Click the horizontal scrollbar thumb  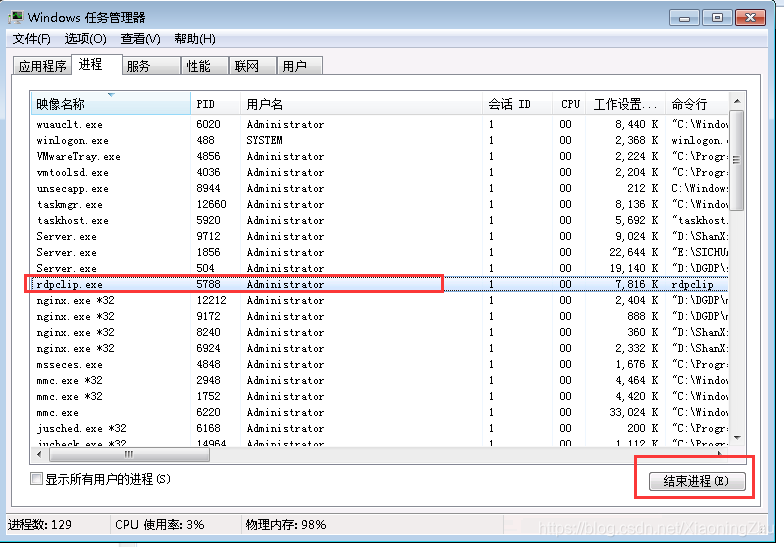point(130,454)
